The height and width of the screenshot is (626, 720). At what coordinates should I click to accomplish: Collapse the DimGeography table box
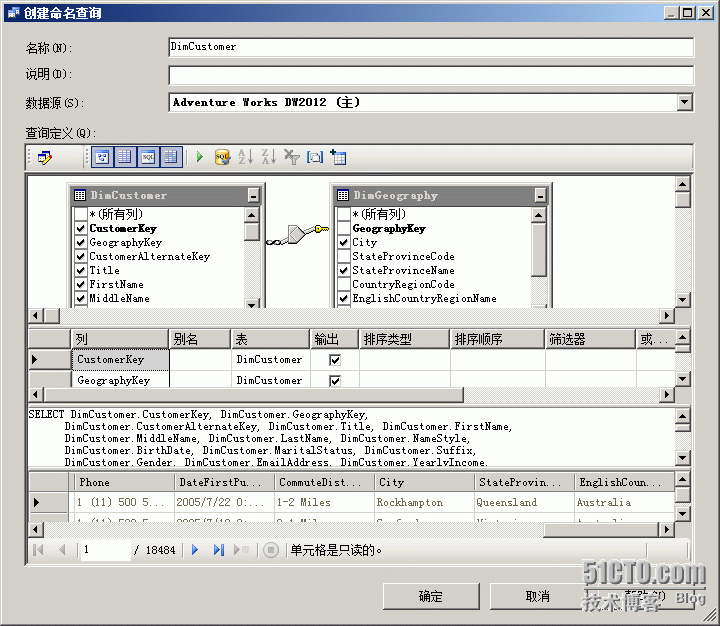click(x=540, y=196)
